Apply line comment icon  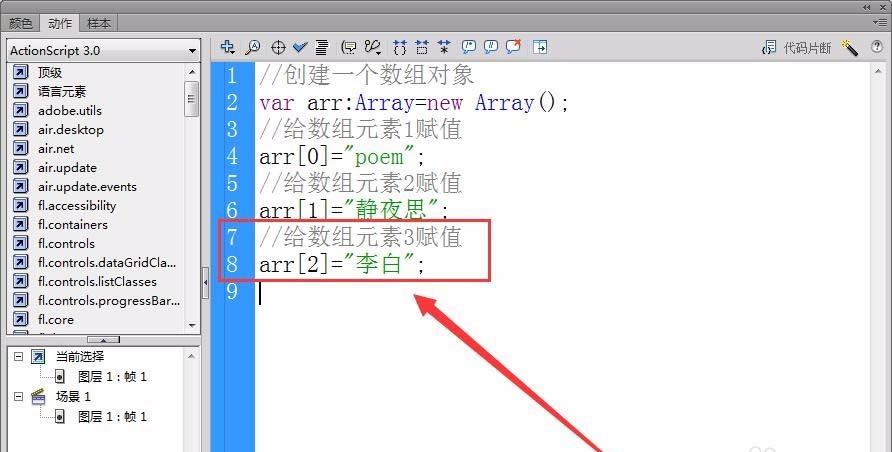491,47
